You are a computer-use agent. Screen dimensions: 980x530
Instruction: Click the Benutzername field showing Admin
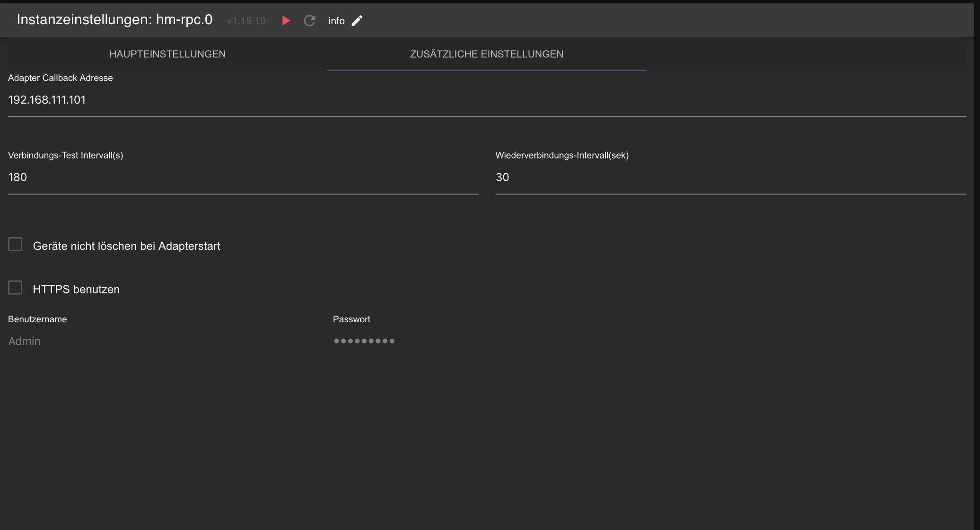point(161,341)
